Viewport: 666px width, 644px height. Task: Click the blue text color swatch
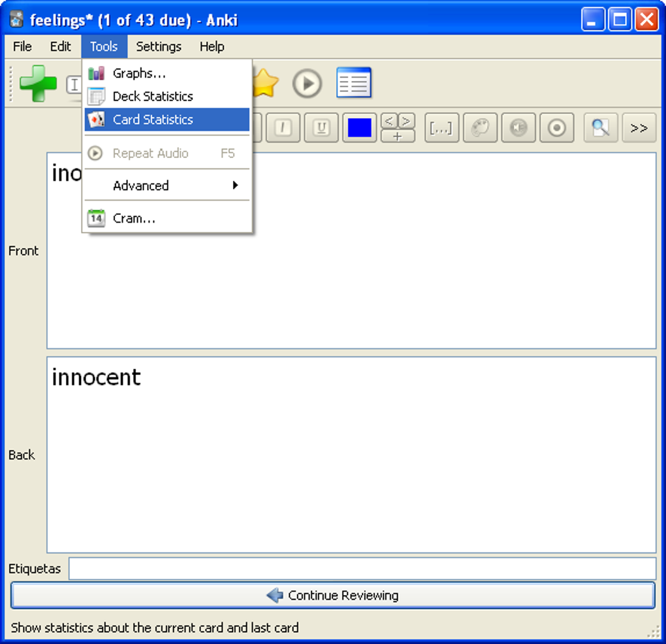[x=359, y=128]
